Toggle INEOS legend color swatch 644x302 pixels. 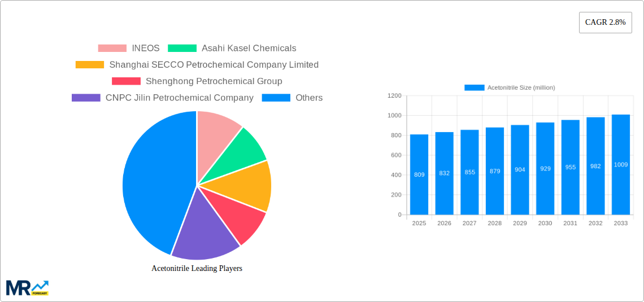112,49
